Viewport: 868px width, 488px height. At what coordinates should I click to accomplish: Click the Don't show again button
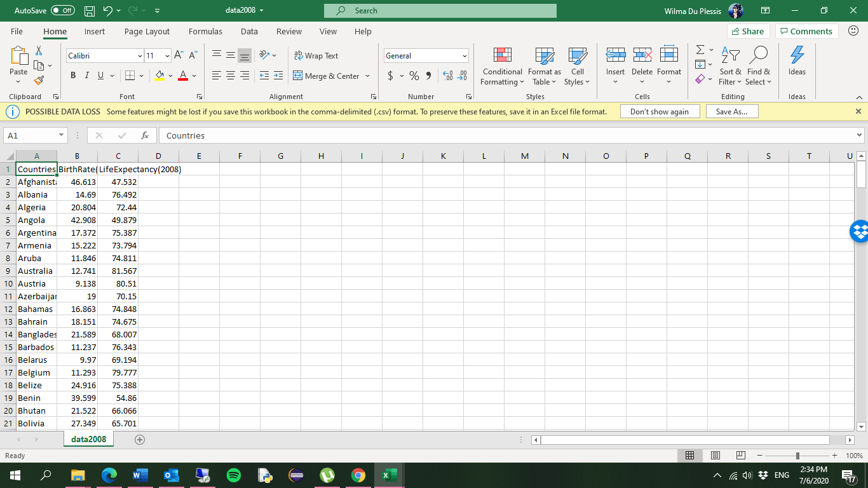pyautogui.click(x=660, y=111)
